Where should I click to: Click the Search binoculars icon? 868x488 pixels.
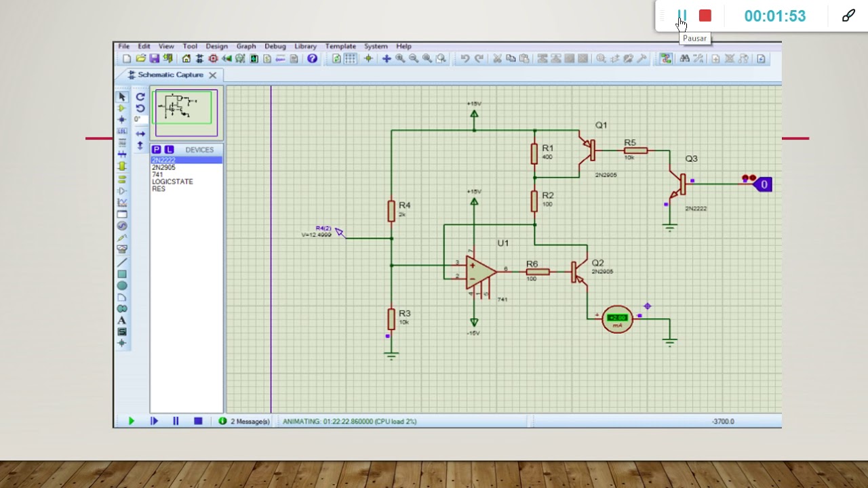684,59
